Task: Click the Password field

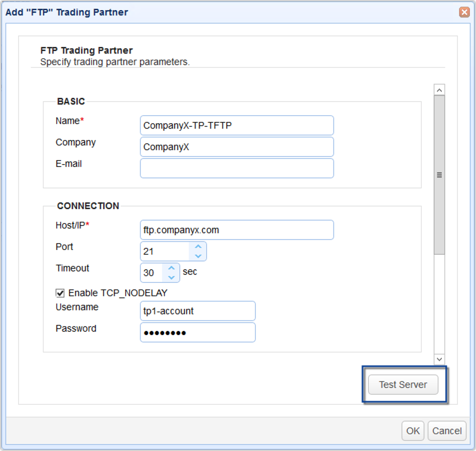Action: [197, 332]
